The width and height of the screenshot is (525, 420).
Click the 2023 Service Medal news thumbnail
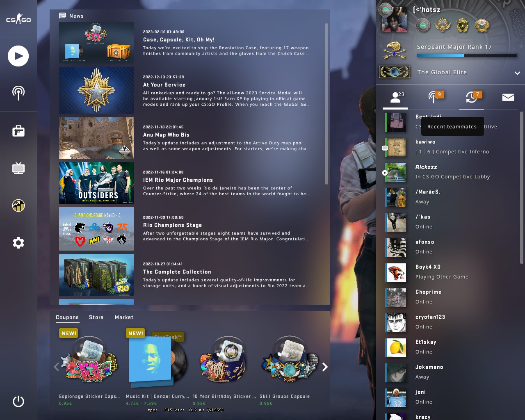tap(96, 90)
